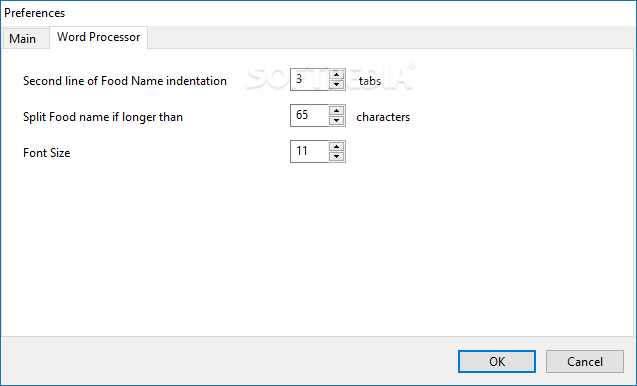Screen dimensions: 637x386
Task: Increase Food Name indentation tabs value
Action: tap(336, 74)
